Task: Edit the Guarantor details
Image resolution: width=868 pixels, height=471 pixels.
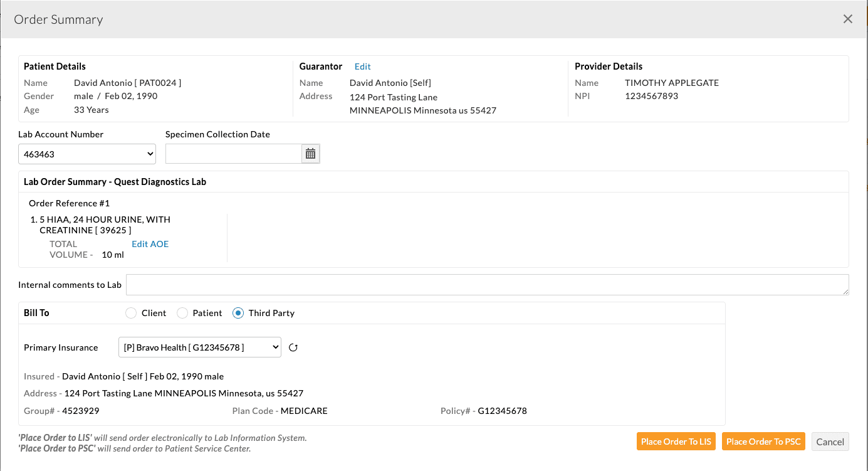Action: [362, 66]
